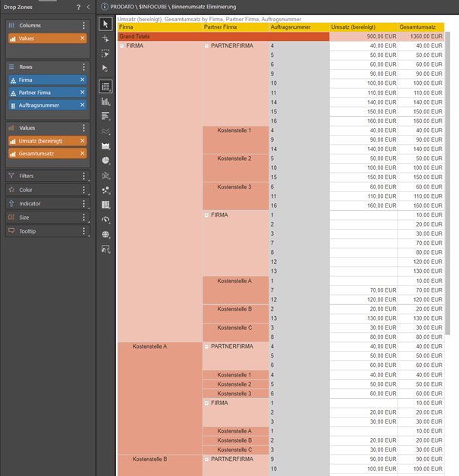Collapse the Drop Zones panel chevron
The image size is (459, 476).
click(x=88, y=7)
